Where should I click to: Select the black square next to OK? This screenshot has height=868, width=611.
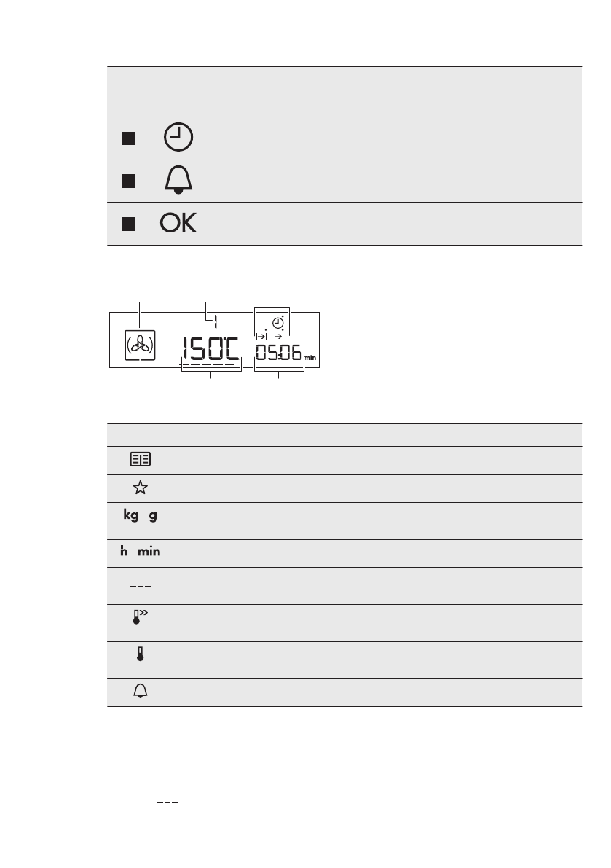tap(127, 224)
